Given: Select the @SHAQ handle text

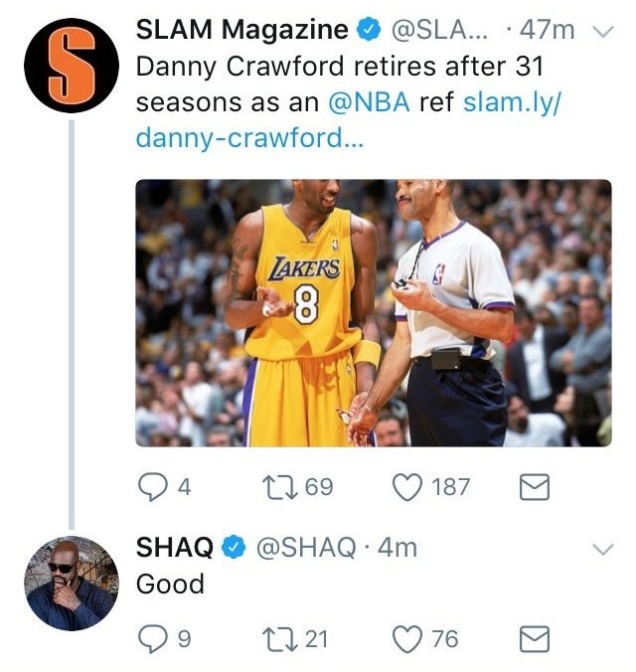Looking at the screenshot, I should click(306, 548).
